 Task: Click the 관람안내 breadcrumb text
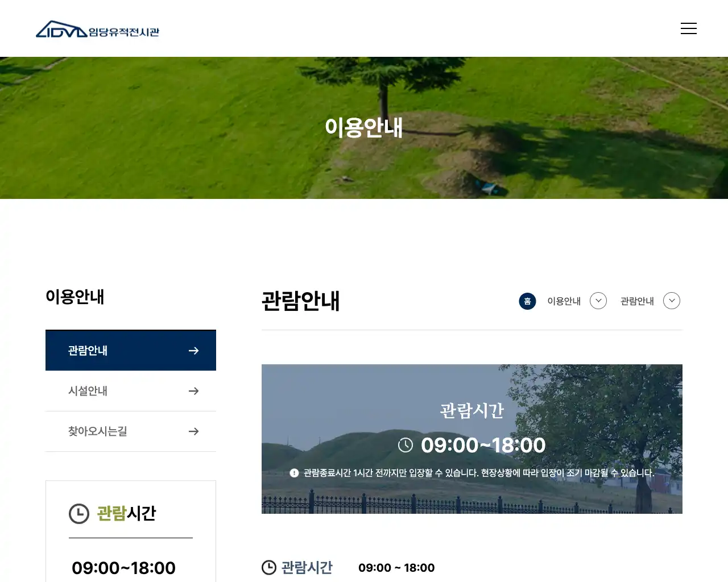coord(638,301)
